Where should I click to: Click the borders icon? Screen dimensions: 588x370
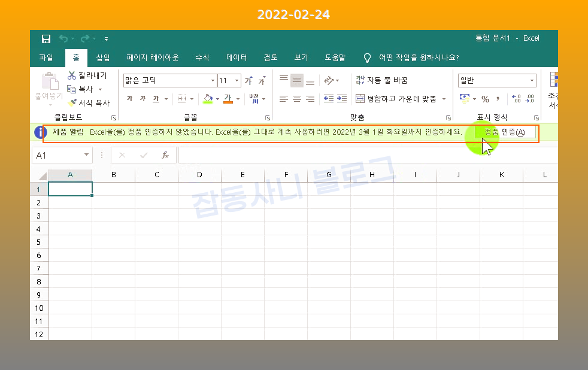pyautogui.click(x=182, y=99)
